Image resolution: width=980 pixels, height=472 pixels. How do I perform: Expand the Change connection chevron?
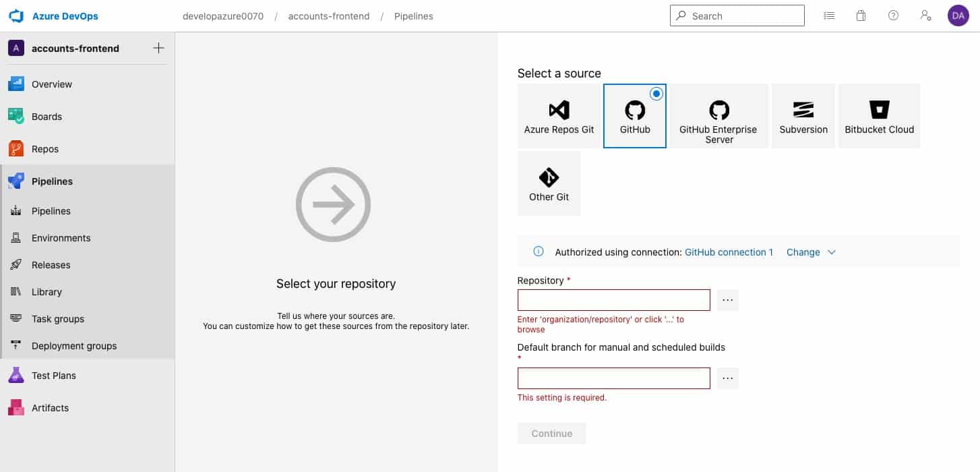coord(832,252)
